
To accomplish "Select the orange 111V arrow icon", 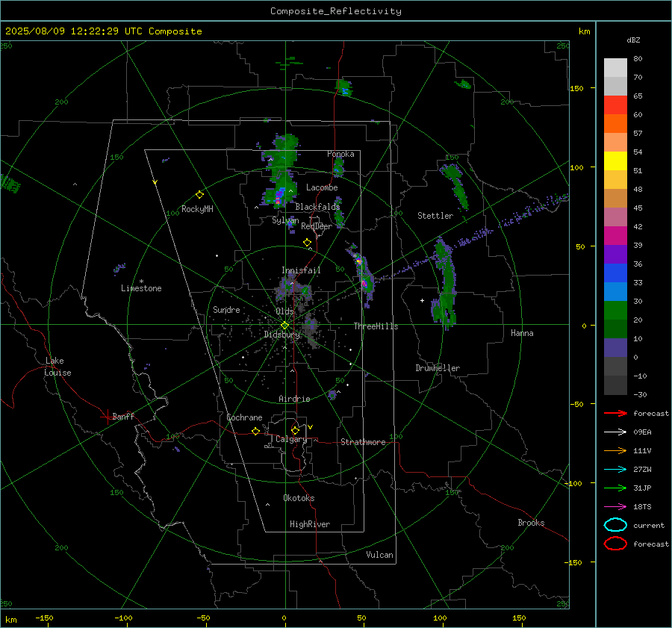I will (615, 450).
